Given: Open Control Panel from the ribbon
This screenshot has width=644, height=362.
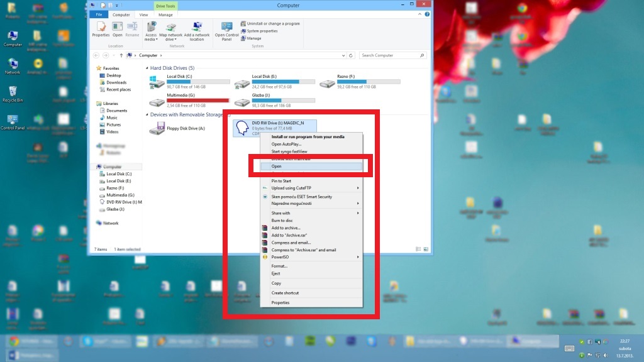Looking at the screenshot, I should (x=226, y=30).
